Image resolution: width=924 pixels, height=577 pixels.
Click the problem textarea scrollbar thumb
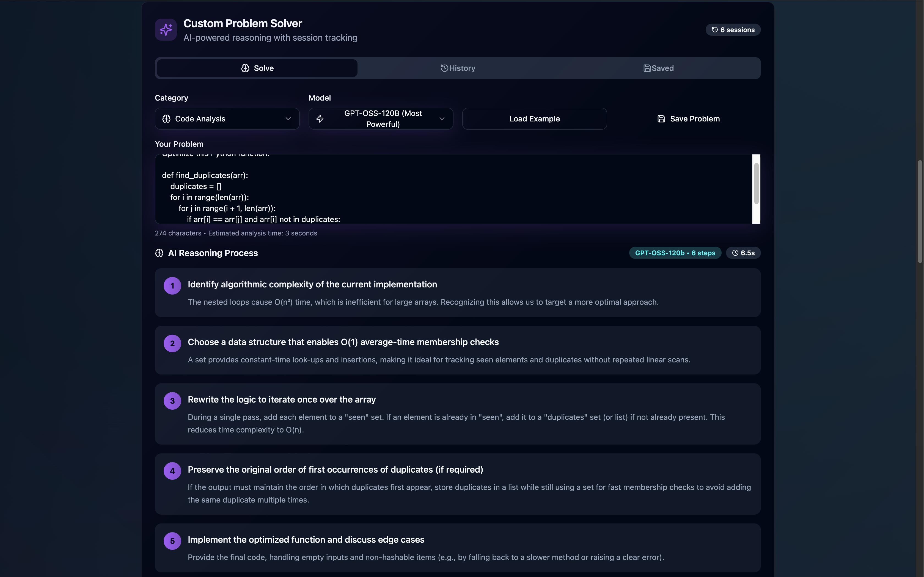pos(756,183)
